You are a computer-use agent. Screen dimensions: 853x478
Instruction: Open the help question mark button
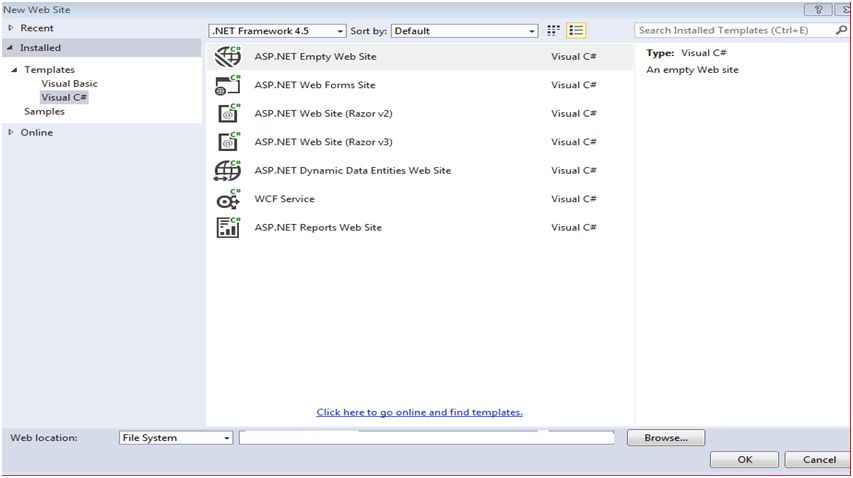point(818,9)
